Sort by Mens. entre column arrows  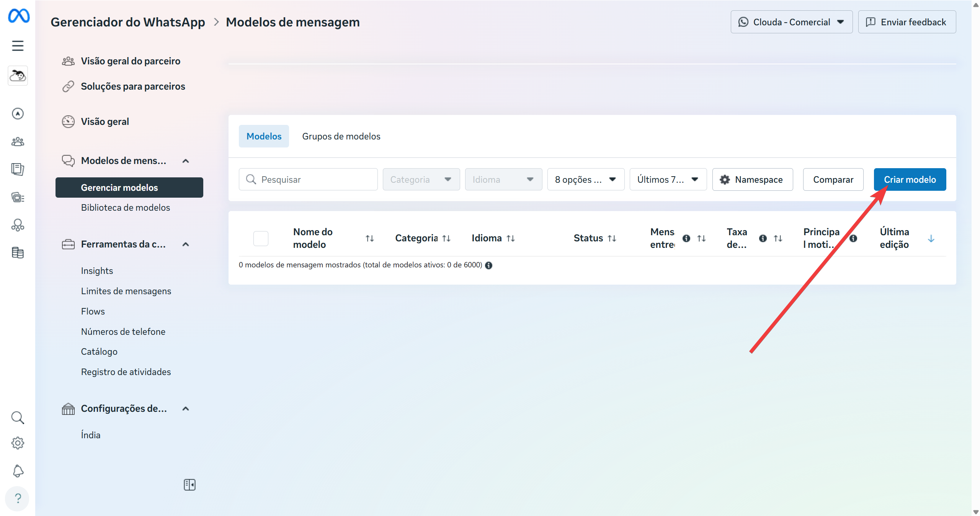[701, 238]
